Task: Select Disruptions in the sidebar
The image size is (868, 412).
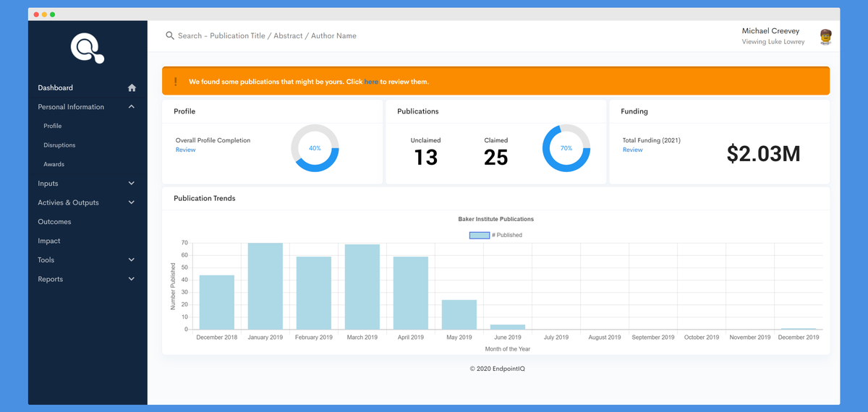Action: pyautogui.click(x=59, y=145)
